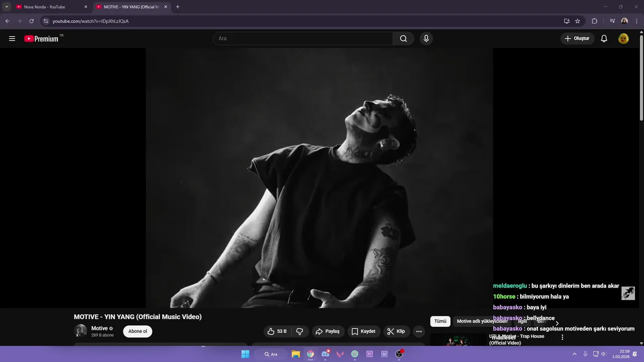Click the microphone icon in system tray
644x362 pixels.
585,354
